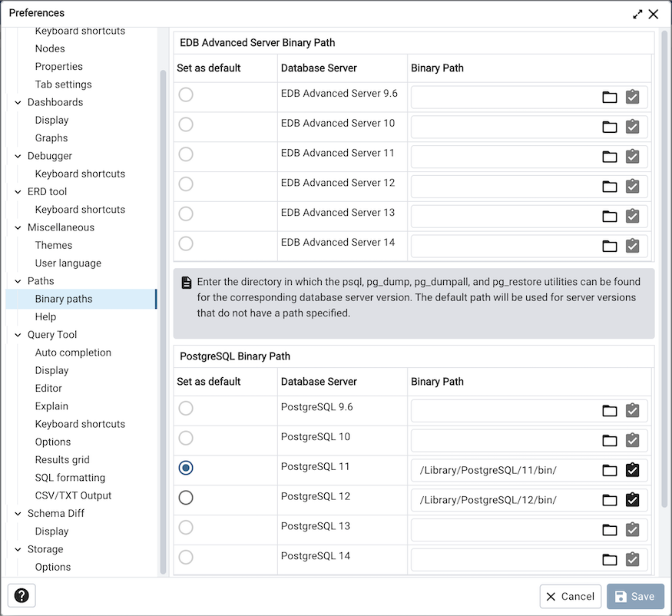Go to SQL formatting settings
The image size is (672, 616).
click(70, 478)
